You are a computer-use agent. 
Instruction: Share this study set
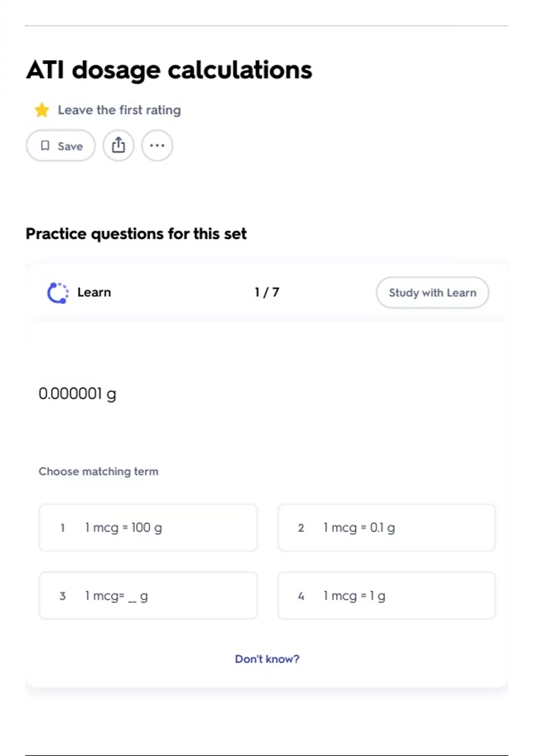[118, 145]
